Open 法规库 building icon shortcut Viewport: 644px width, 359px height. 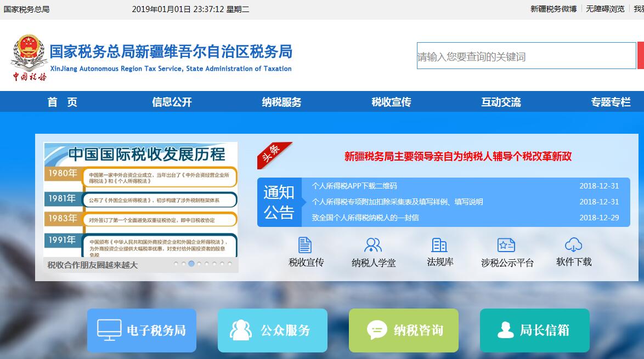[x=439, y=245]
